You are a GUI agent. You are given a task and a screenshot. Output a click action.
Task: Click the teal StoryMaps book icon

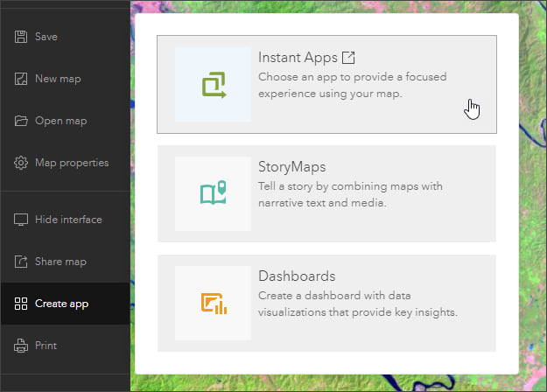(x=214, y=192)
